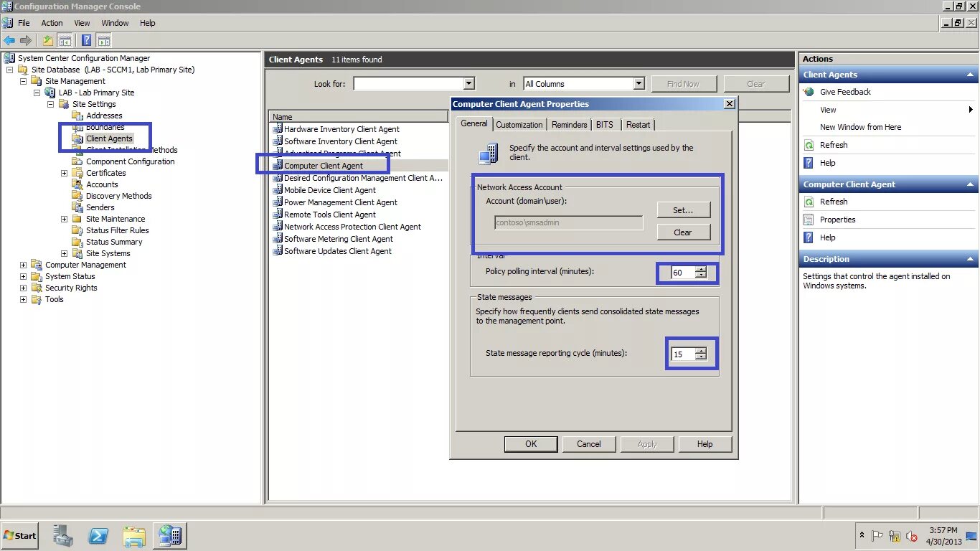Viewport: 980px width, 551px height.
Task: Open the Action menu
Action: [x=52, y=23]
